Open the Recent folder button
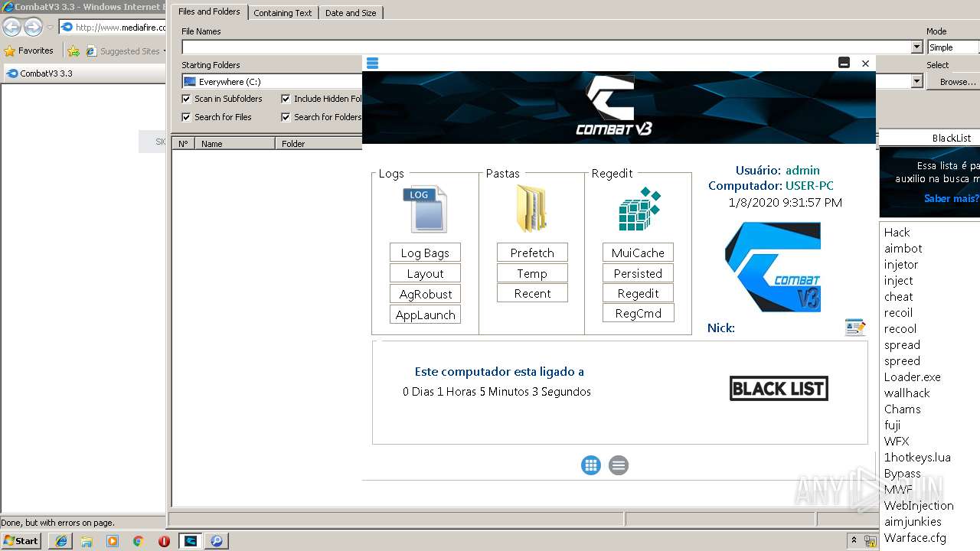Viewport: 980px width, 551px height. tap(532, 293)
